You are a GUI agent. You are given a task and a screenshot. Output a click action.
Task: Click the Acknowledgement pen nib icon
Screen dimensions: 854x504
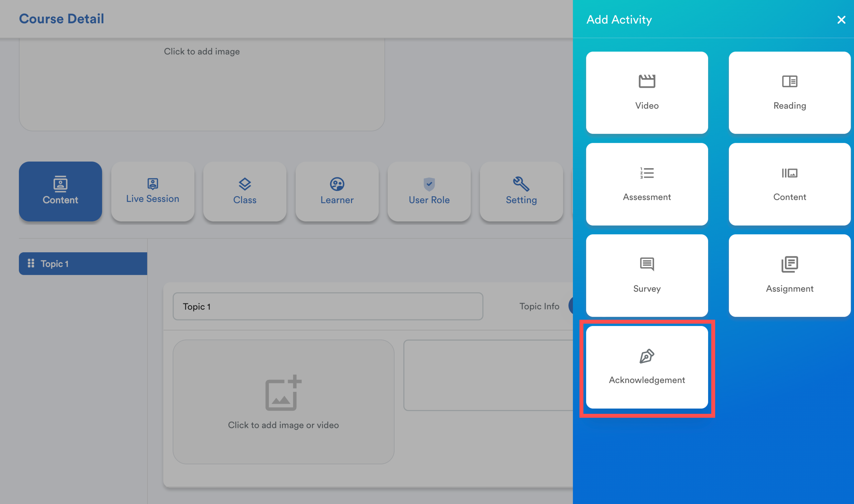click(647, 356)
